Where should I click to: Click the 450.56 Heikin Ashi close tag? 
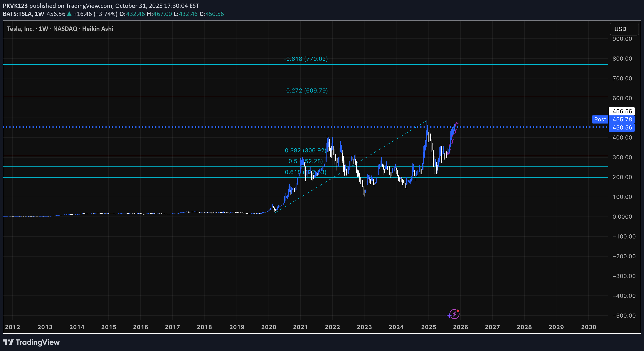coord(622,127)
